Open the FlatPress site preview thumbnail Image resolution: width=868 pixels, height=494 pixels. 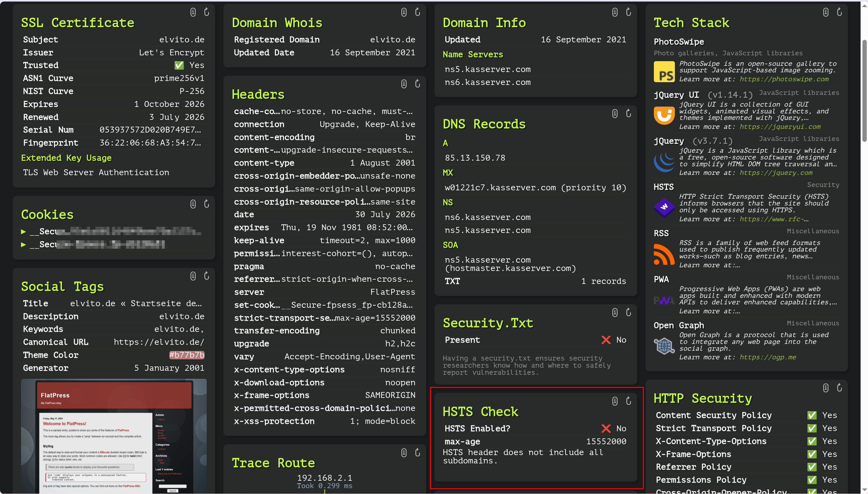point(114,436)
